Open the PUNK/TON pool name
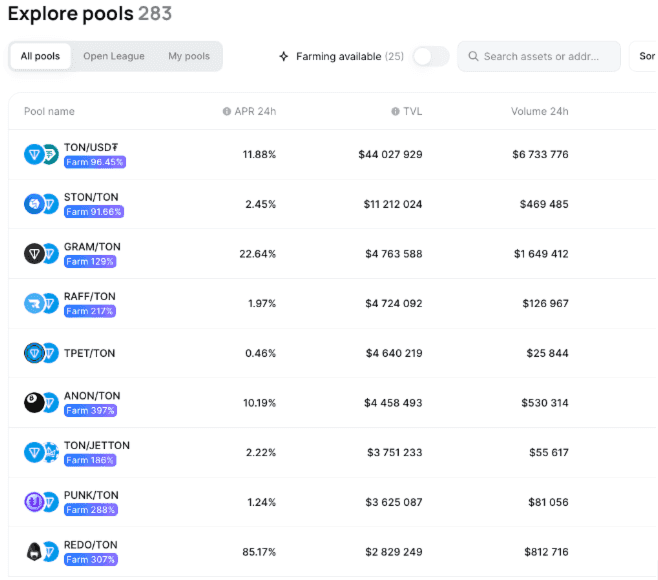658x580 pixels. click(x=91, y=495)
